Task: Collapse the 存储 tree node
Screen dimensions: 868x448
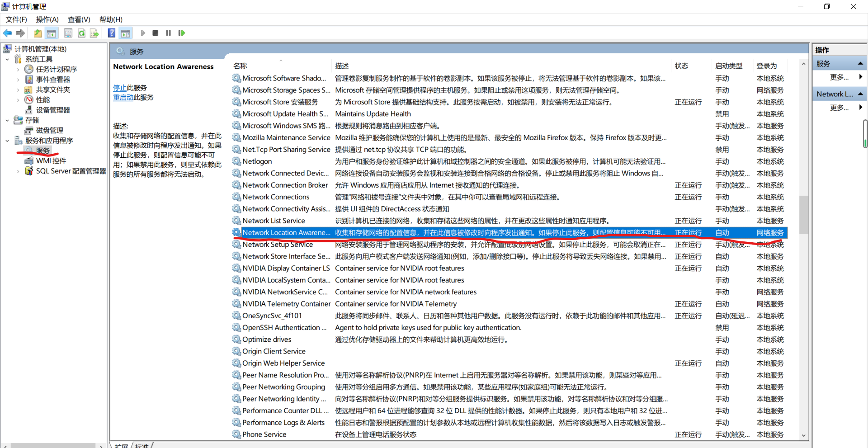Action: (7, 120)
